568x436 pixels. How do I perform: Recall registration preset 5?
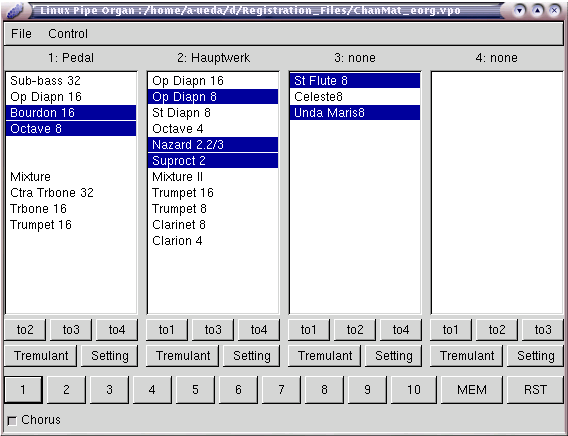[x=195, y=390]
